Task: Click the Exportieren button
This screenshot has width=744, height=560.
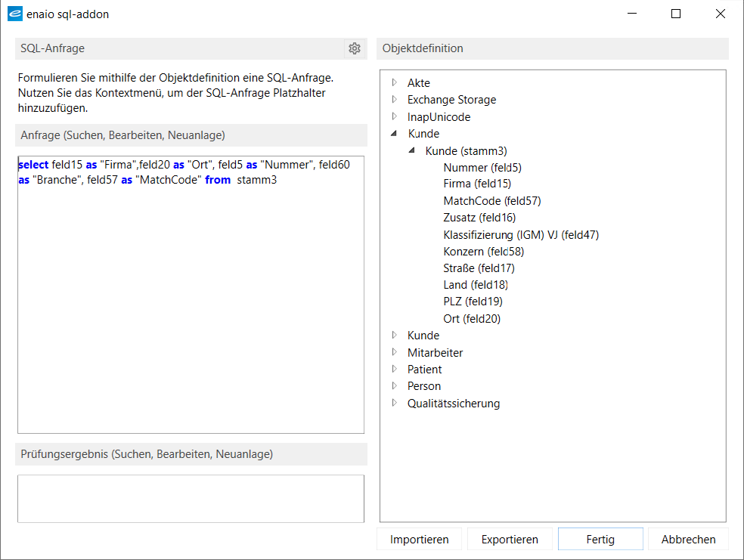Action: (x=510, y=540)
